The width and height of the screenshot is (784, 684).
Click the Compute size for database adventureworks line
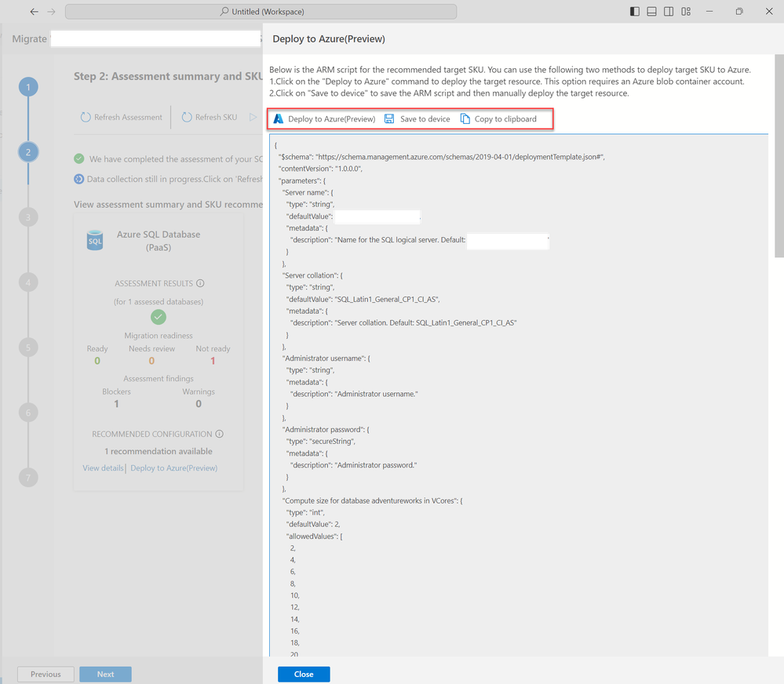373,500
